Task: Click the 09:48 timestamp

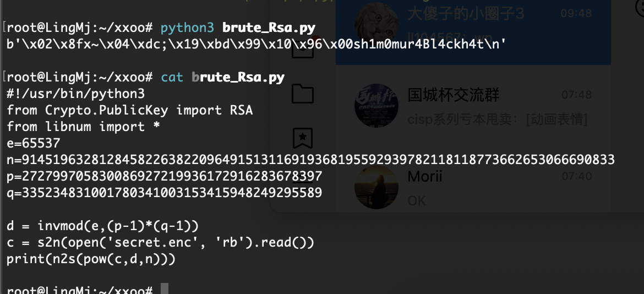Action: point(576,13)
